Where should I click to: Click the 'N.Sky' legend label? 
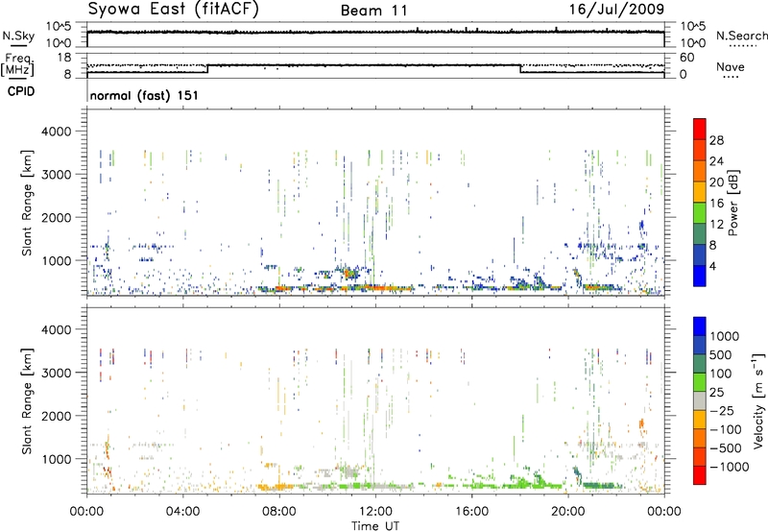pos(18,36)
